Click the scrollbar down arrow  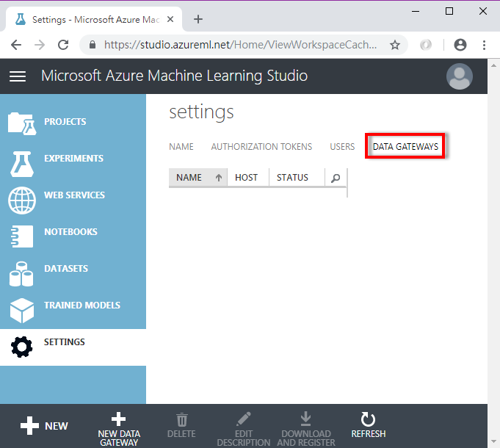click(493, 441)
